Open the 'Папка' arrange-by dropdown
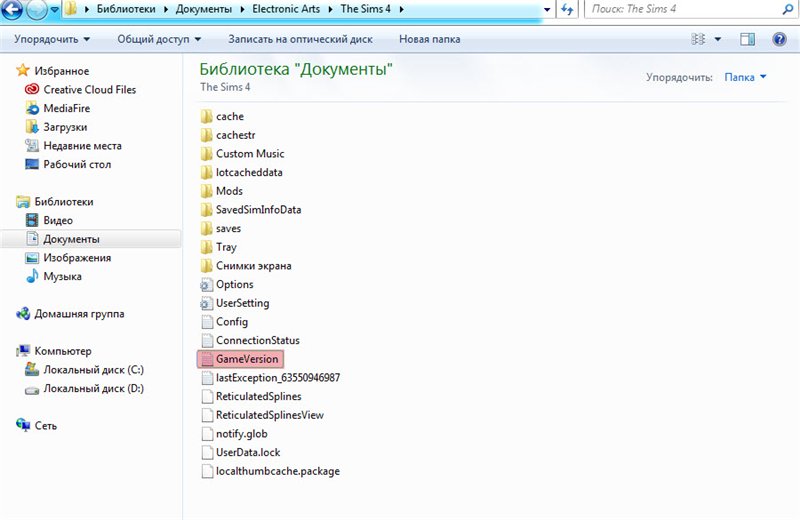The image size is (800, 520). tap(745, 77)
